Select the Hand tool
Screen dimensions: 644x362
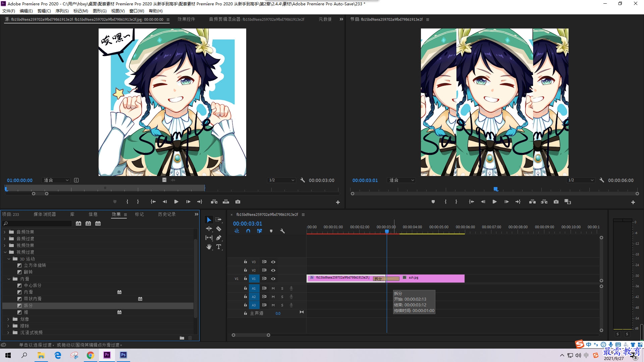point(209,247)
